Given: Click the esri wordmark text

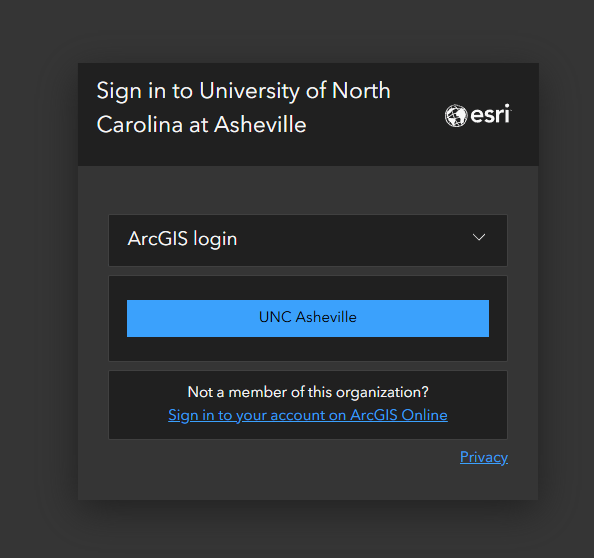Looking at the screenshot, I should coord(490,114).
